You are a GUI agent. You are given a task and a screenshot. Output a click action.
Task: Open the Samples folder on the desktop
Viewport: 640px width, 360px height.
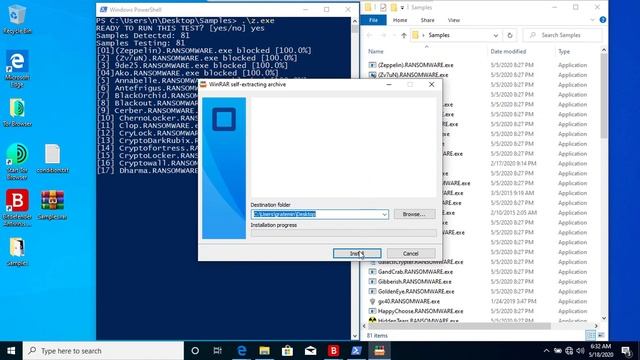[17, 252]
